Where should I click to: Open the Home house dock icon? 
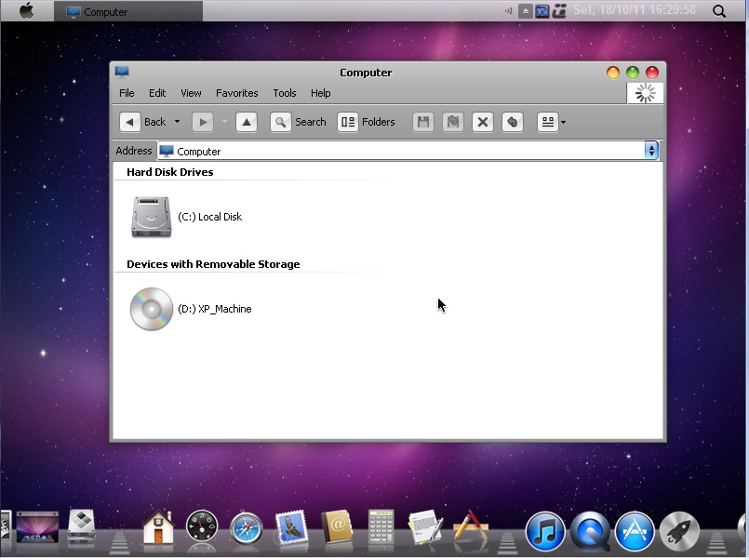point(158,527)
